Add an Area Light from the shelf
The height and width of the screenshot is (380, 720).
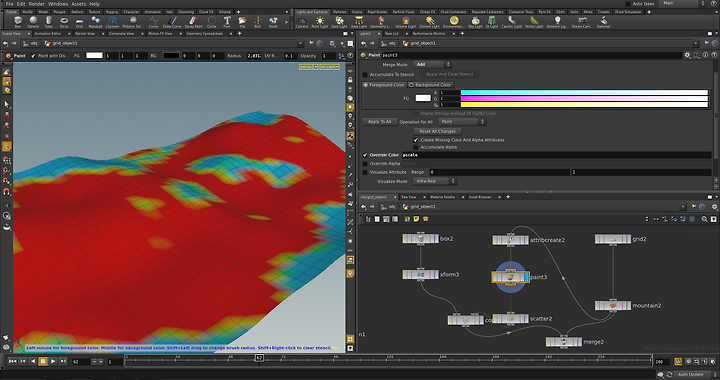(x=359, y=22)
